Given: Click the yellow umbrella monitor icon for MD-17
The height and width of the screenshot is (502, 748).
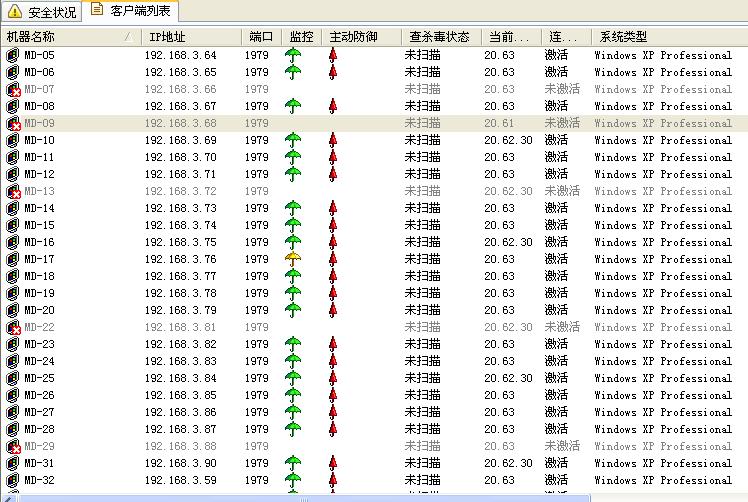Looking at the screenshot, I should pos(293,259).
